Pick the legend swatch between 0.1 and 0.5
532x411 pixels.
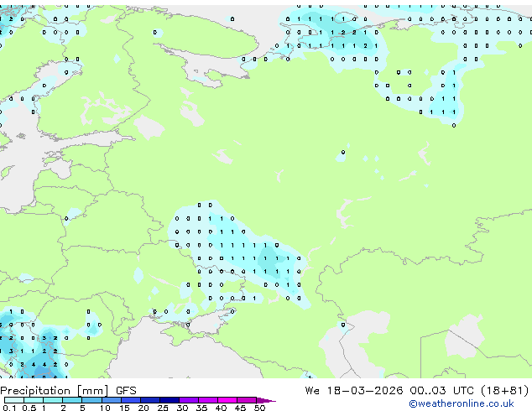[14, 400]
